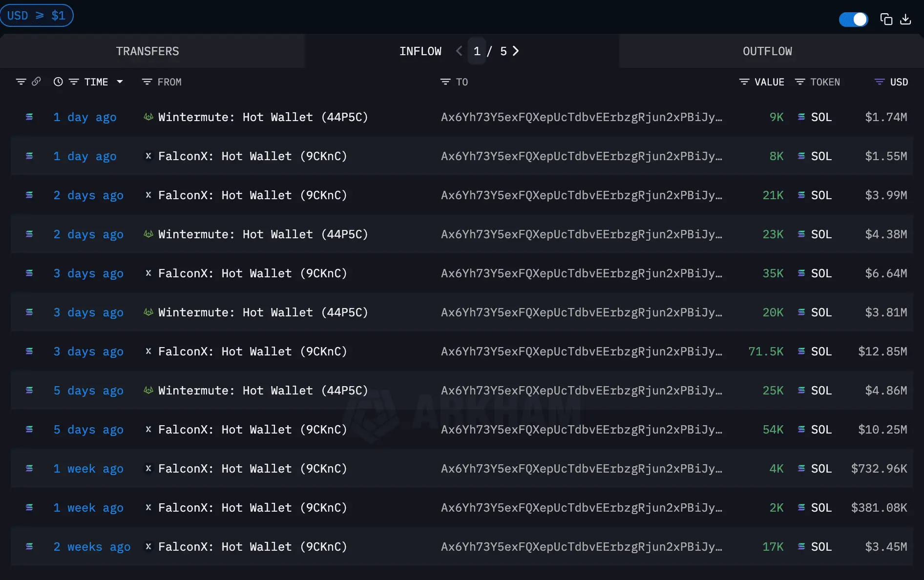Click the $381.08K USD amount

tap(879, 508)
